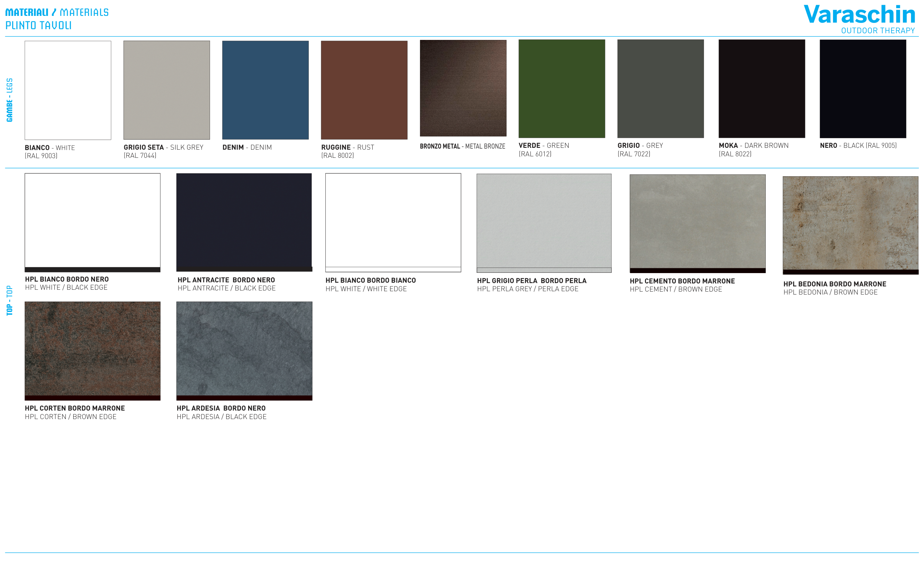Pick the Denim blue leg color
Viewport: 924px width, 568px height.
(265, 90)
